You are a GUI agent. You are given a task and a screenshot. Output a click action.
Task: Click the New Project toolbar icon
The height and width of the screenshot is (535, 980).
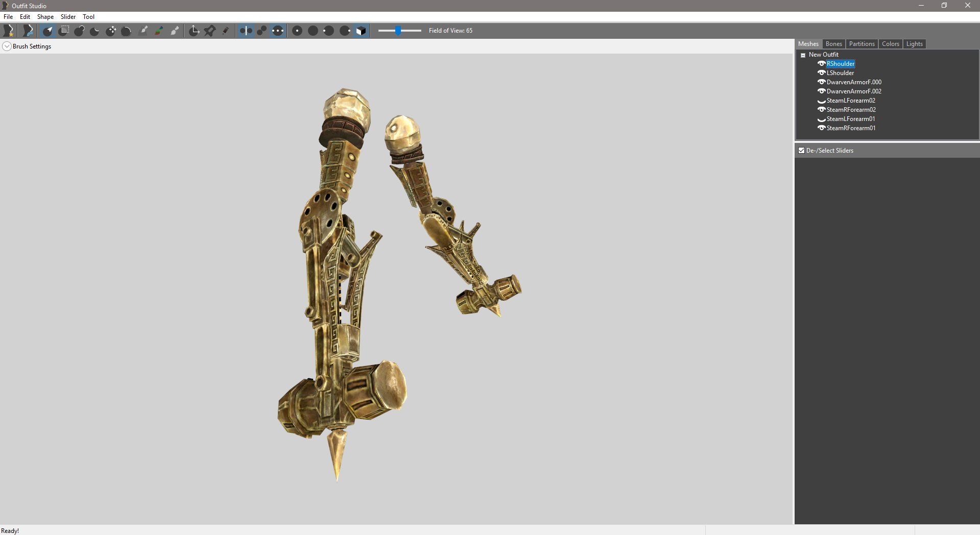click(9, 31)
